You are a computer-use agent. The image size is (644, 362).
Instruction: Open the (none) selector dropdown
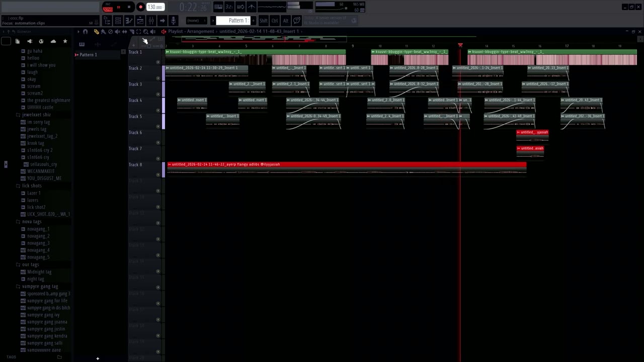pos(197,21)
